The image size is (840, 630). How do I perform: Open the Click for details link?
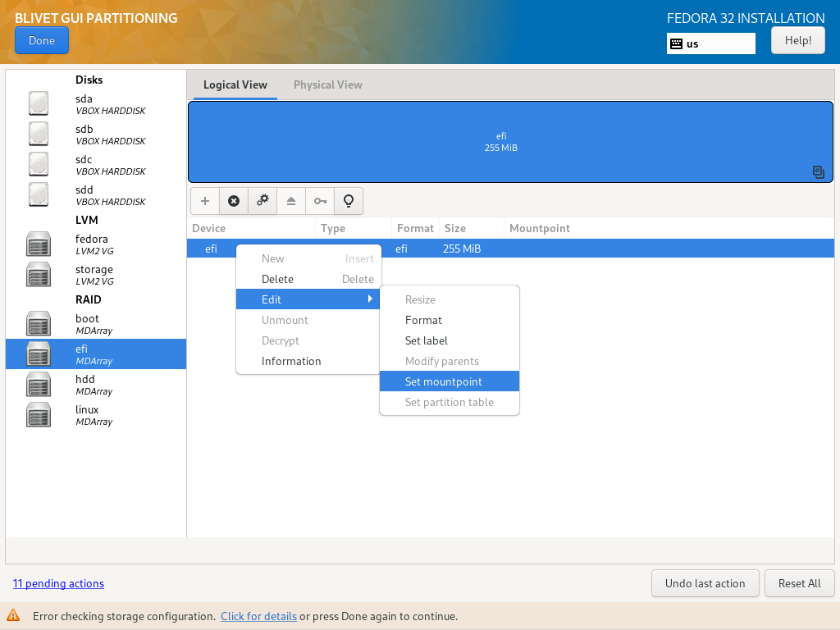click(258, 616)
